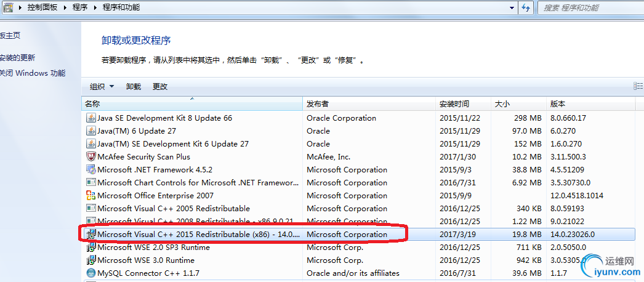
Task: Go to 控制面板 breadcrumb
Action: (42, 7)
